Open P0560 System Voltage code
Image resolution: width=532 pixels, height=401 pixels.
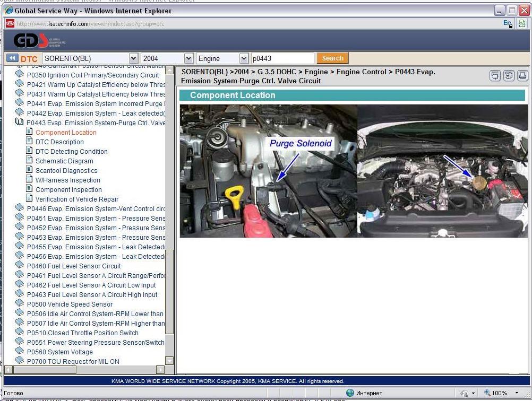tap(59, 352)
